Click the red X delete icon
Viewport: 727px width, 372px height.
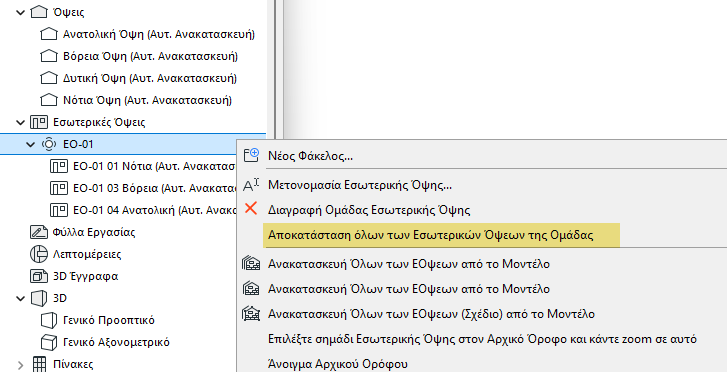pos(250,209)
